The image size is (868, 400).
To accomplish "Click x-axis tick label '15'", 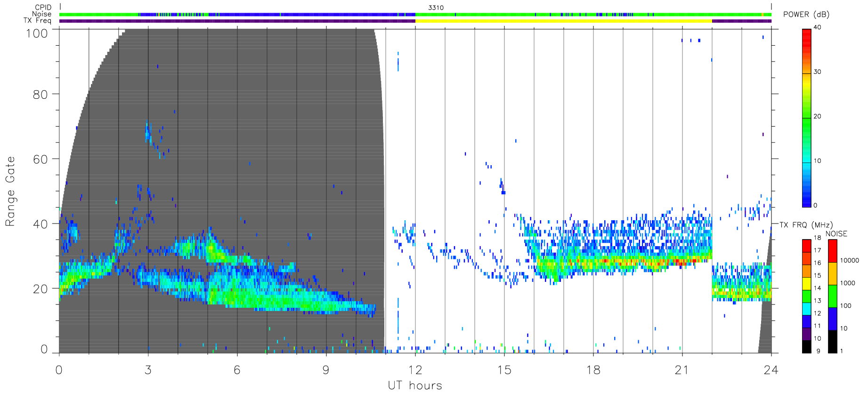I will (504, 370).
